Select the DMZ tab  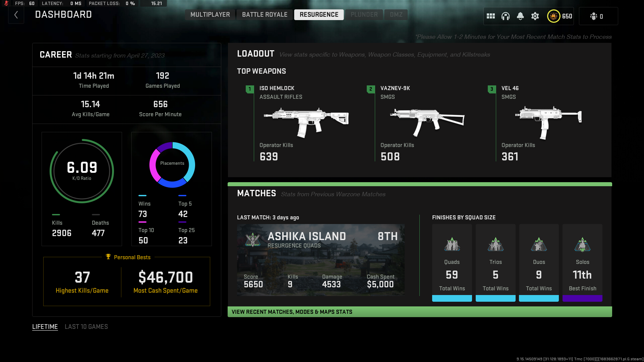[x=396, y=15]
